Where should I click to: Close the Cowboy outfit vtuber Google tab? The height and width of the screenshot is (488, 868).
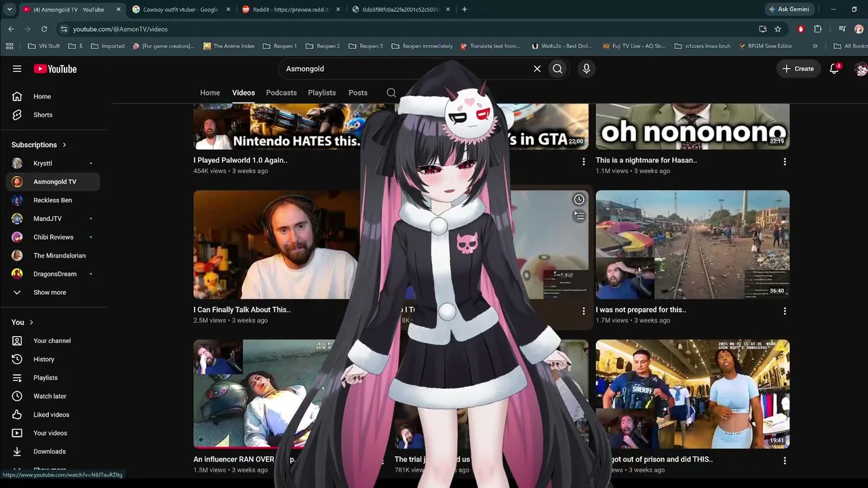click(228, 9)
